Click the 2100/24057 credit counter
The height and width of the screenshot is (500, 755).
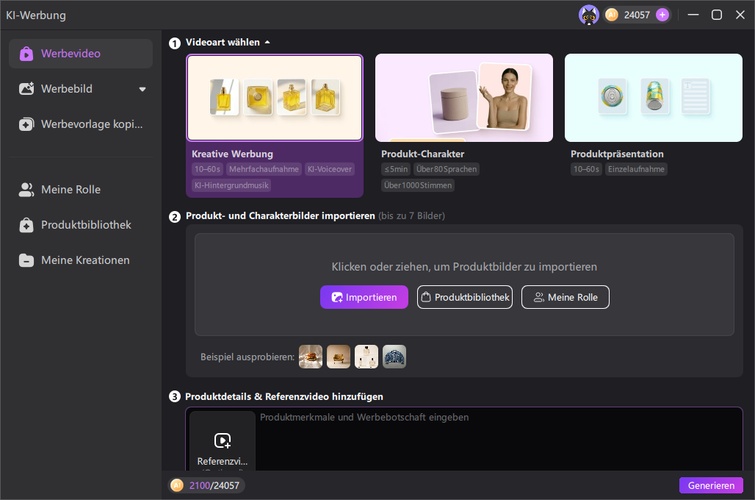tap(207, 486)
